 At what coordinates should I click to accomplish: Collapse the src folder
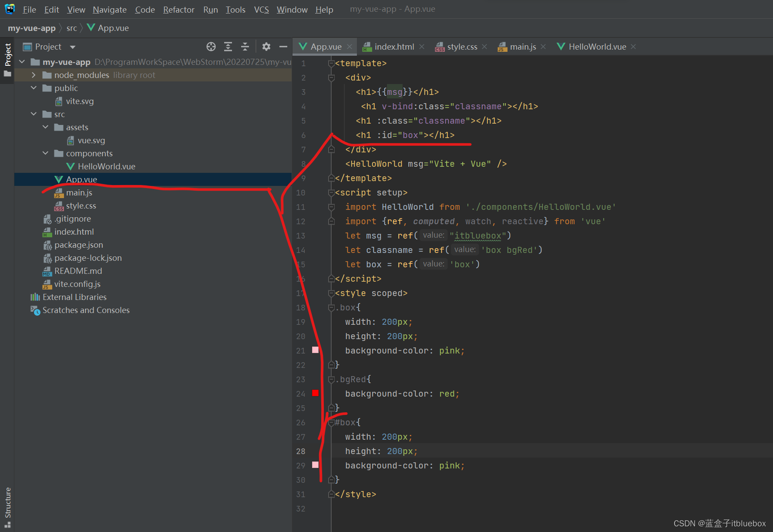tap(34, 114)
